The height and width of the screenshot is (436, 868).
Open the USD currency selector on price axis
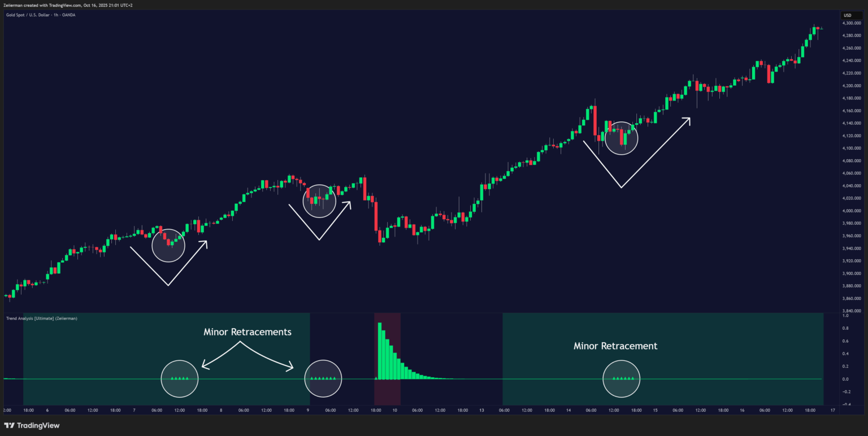(847, 15)
